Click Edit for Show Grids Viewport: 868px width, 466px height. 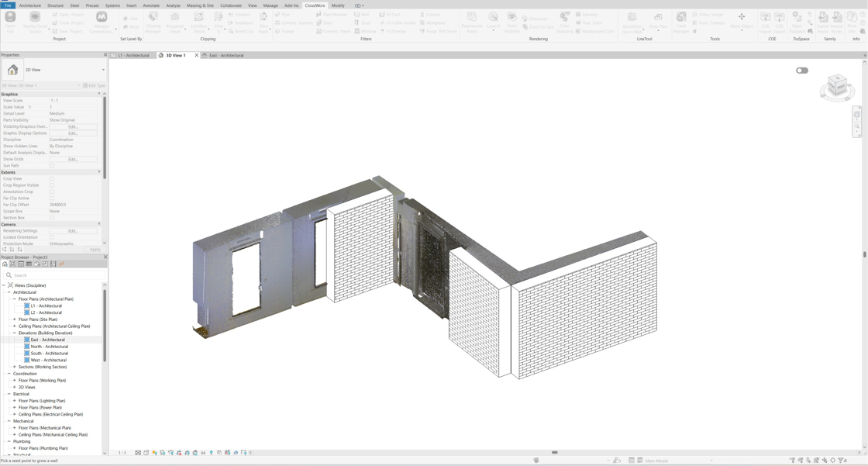click(73, 159)
